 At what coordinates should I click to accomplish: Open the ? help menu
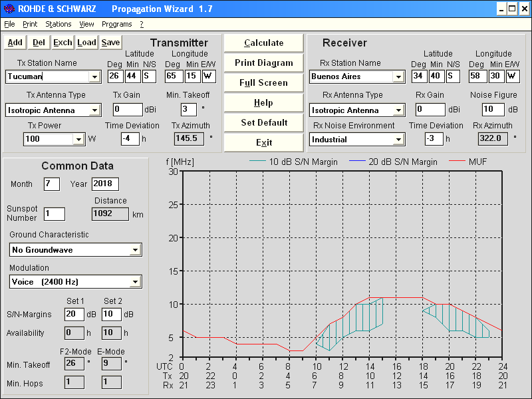(x=142, y=24)
